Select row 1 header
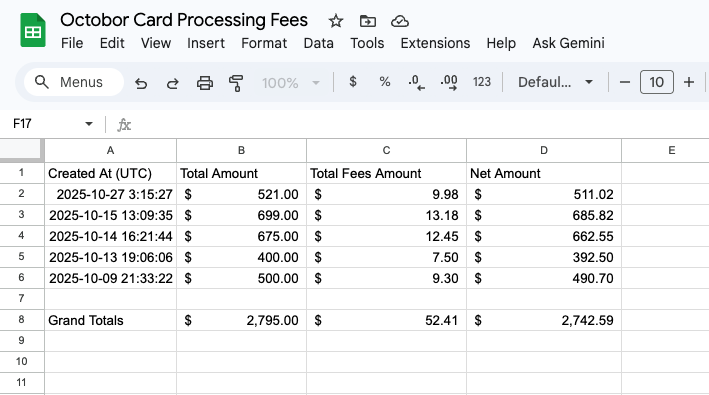This screenshot has height=395, width=709. coord(21,173)
